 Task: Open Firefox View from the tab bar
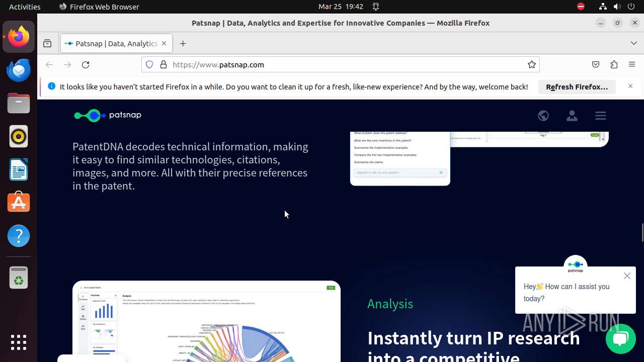click(47, 44)
